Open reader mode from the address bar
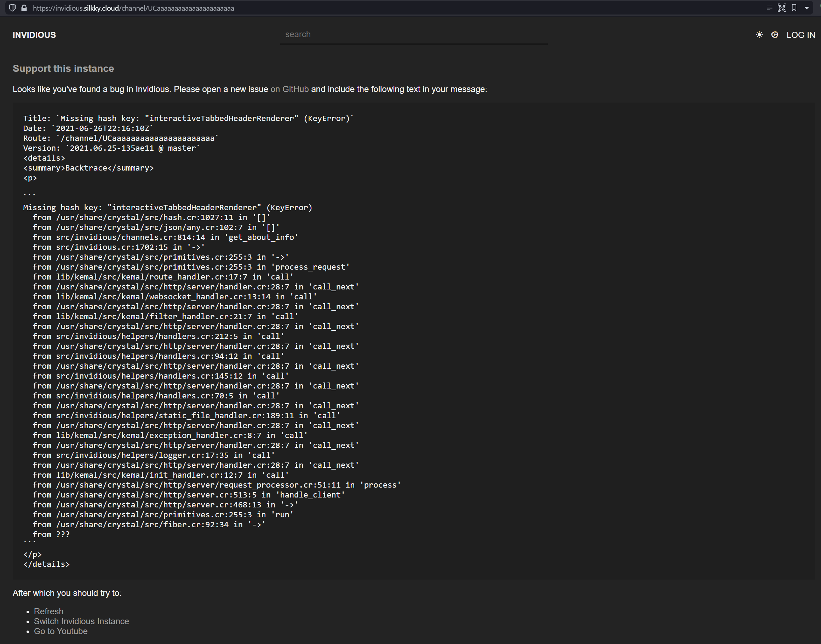Screen dimensions: 821x644 point(770,7)
